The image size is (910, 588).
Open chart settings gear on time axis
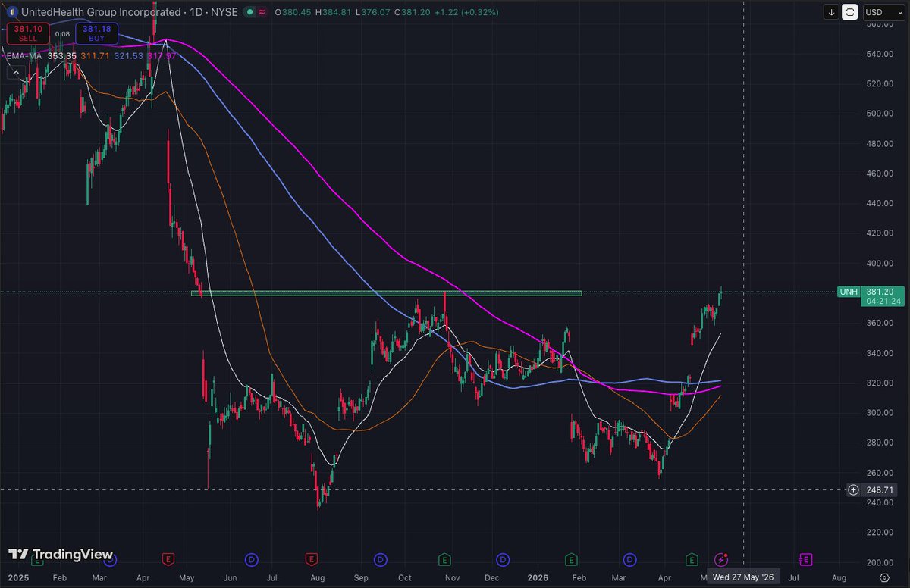point(884,578)
